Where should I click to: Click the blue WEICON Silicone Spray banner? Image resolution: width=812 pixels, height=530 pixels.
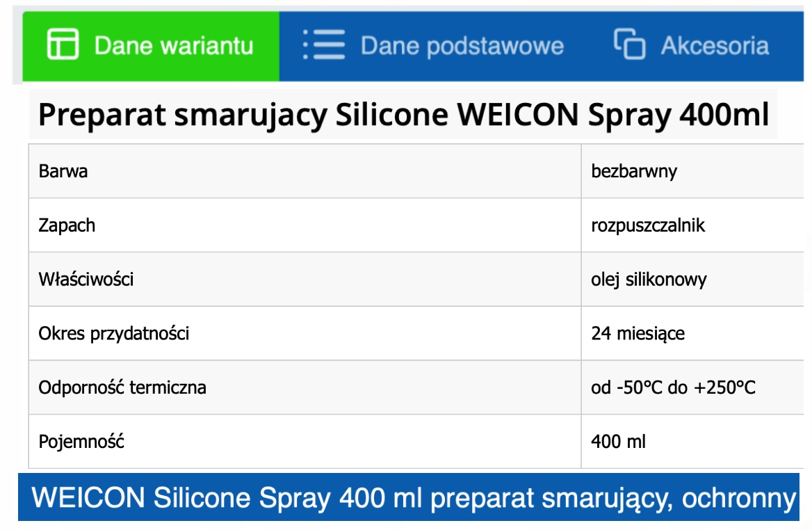pos(409,497)
